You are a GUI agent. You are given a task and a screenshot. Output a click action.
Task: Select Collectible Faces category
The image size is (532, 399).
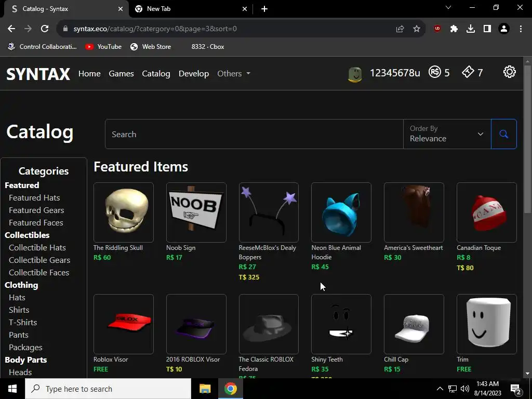coord(39,273)
